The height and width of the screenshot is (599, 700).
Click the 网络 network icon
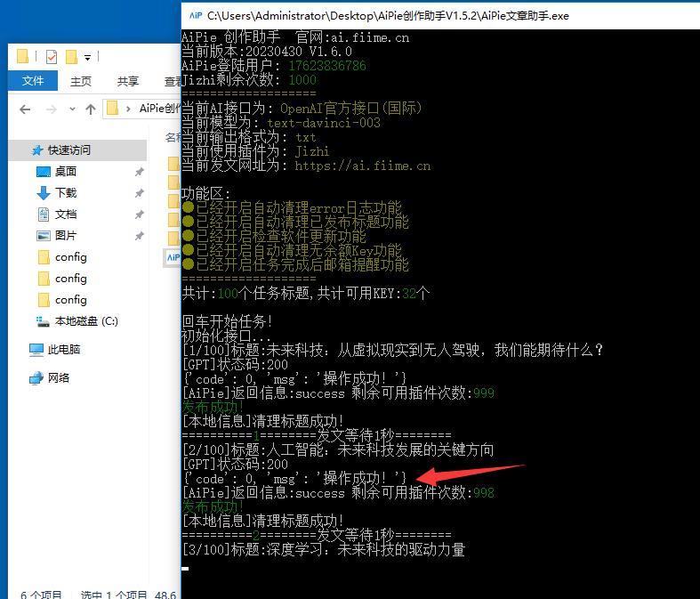coord(36,378)
